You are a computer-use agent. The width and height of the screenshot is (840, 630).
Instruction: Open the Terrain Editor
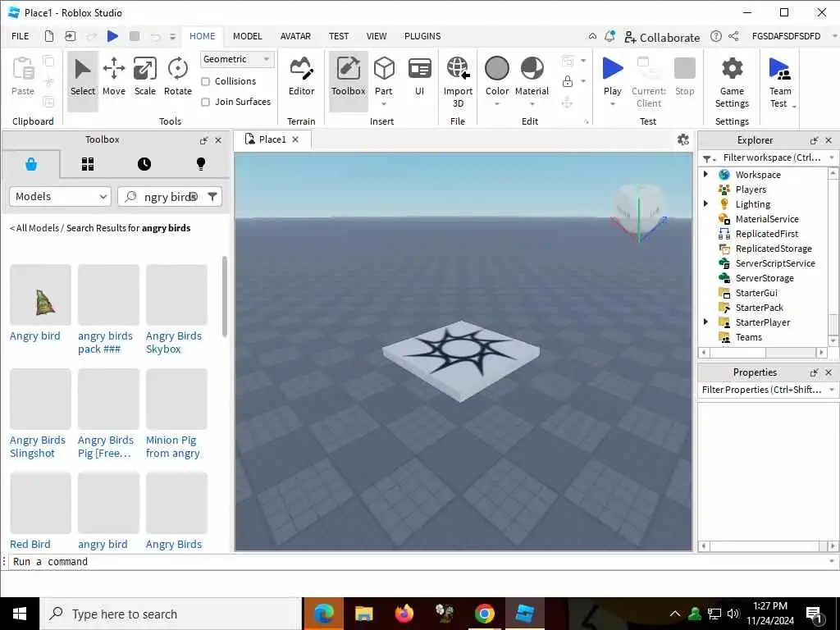pos(301,76)
